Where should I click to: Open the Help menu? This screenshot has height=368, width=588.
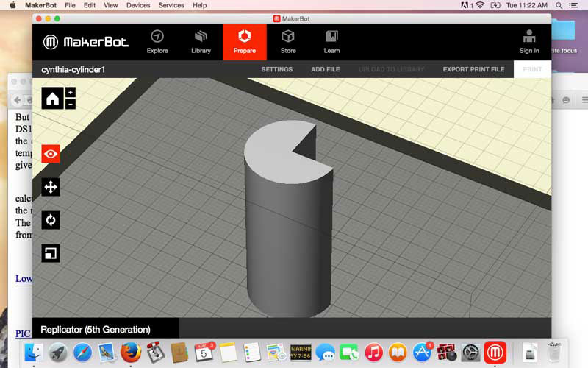pyautogui.click(x=199, y=5)
